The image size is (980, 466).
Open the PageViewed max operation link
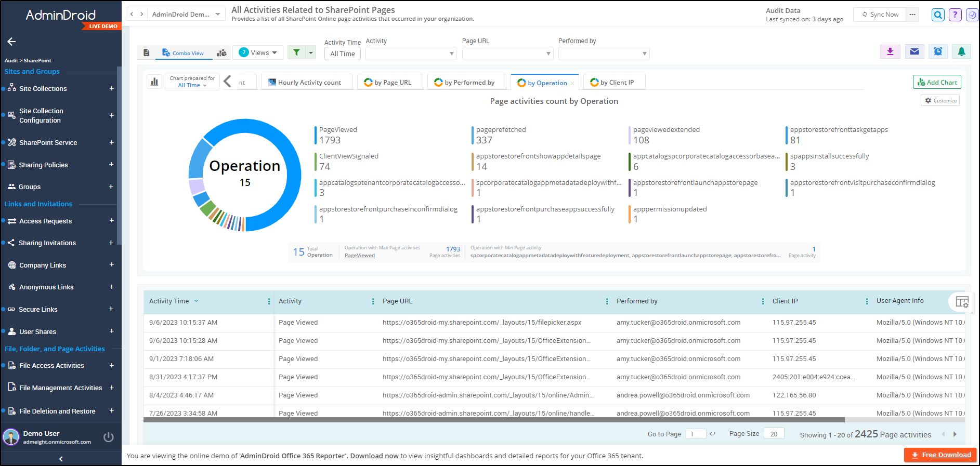(x=360, y=255)
